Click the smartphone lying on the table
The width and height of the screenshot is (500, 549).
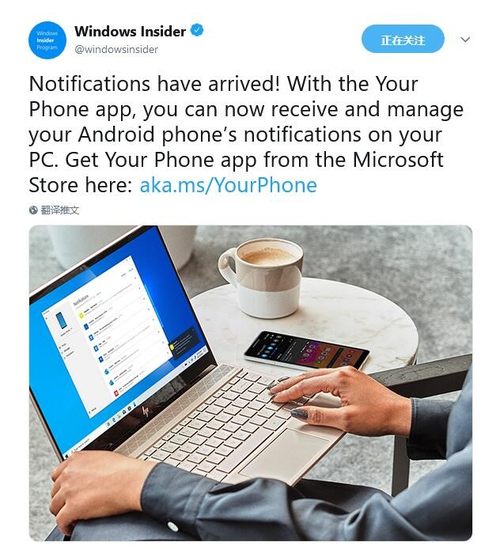306,351
